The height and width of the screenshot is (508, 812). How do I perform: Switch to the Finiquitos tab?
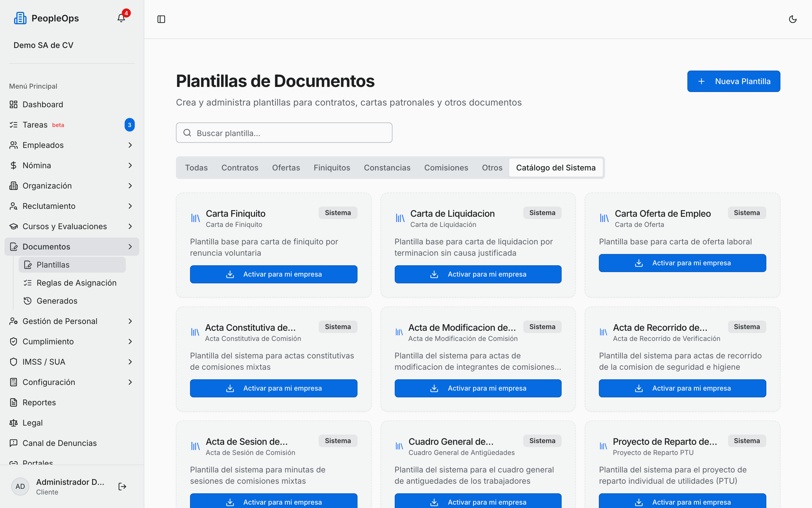[x=332, y=168]
